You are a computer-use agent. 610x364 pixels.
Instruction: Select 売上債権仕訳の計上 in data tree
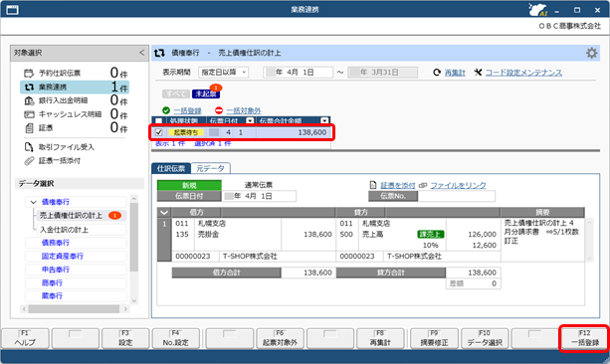(x=82, y=216)
